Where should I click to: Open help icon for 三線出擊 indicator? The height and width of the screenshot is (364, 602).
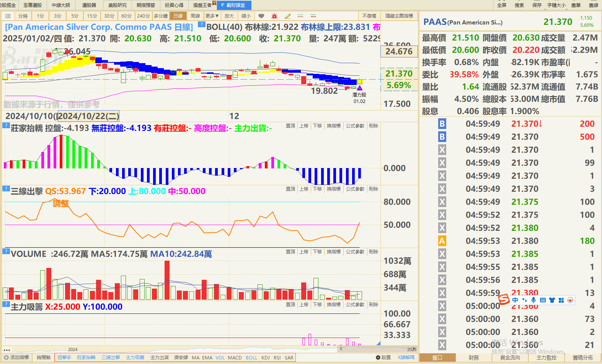pyautogui.click(x=6, y=188)
